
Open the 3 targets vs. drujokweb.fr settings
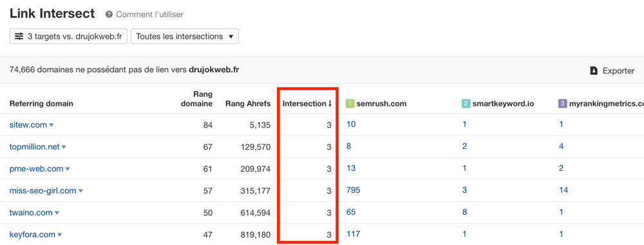click(x=69, y=36)
